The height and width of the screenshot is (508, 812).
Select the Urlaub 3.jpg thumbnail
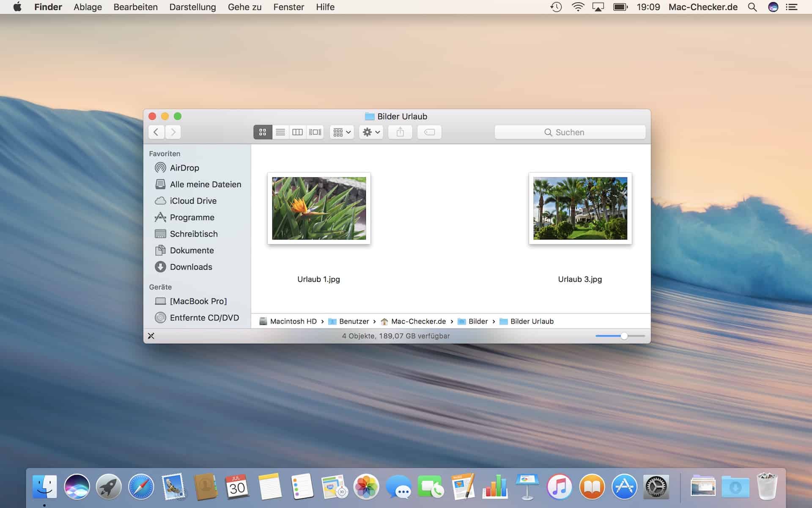pos(580,208)
